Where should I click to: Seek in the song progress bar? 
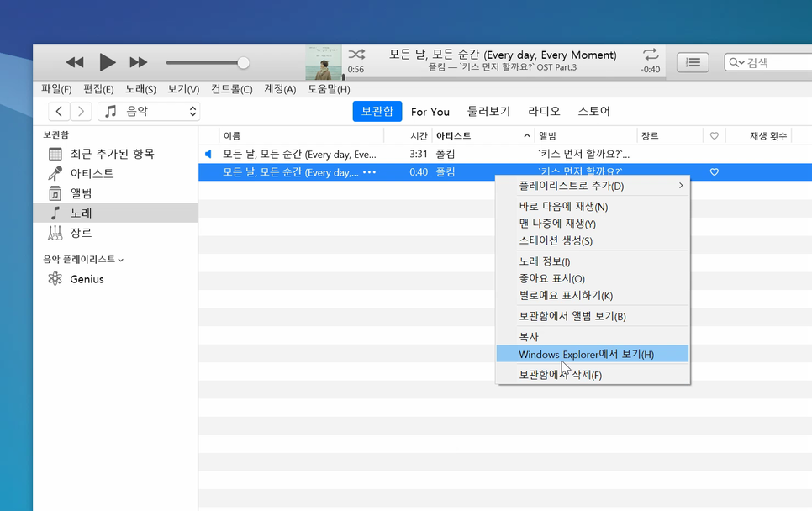pyautogui.click(x=503, y=77)
